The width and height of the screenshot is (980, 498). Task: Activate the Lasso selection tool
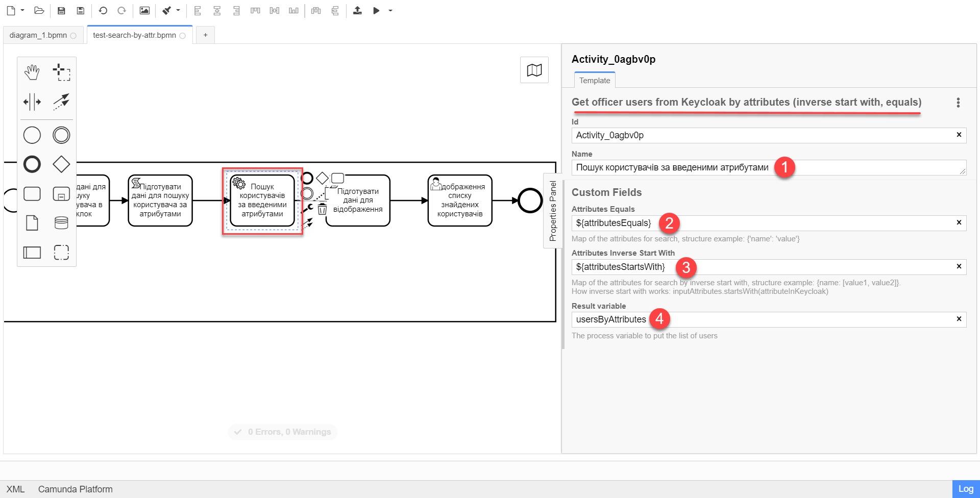(x=61, y=72)
